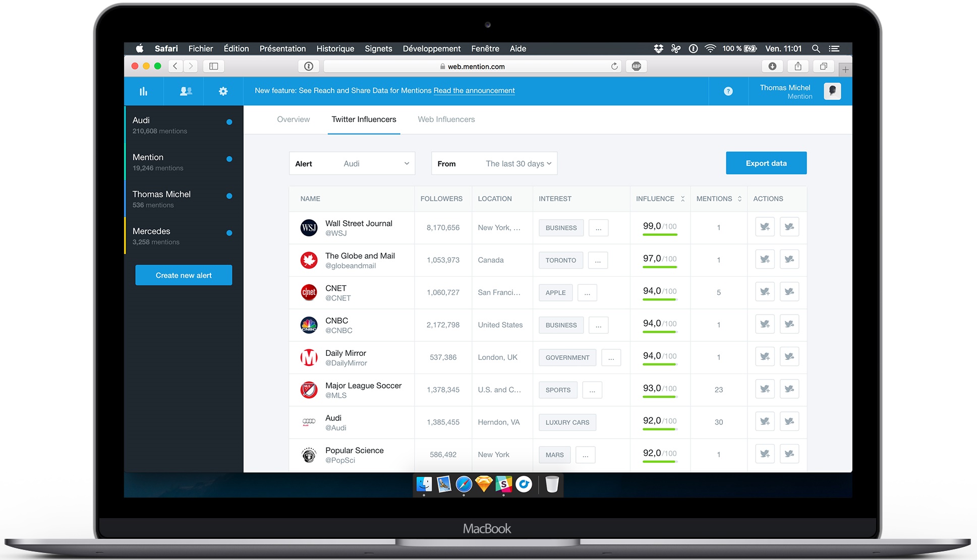Open Finder from the Dock

[x=424, y=484]
